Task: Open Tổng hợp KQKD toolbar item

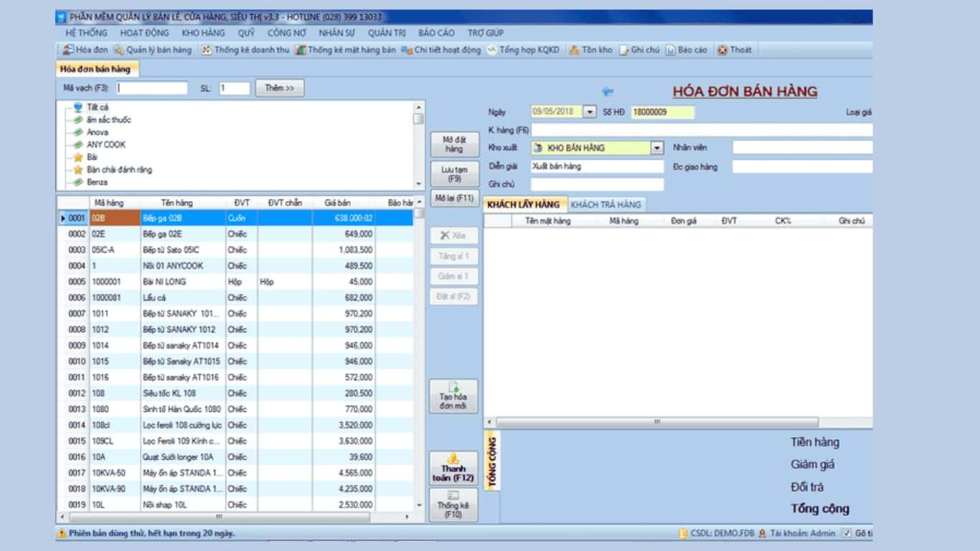Action: pos(523,50)
